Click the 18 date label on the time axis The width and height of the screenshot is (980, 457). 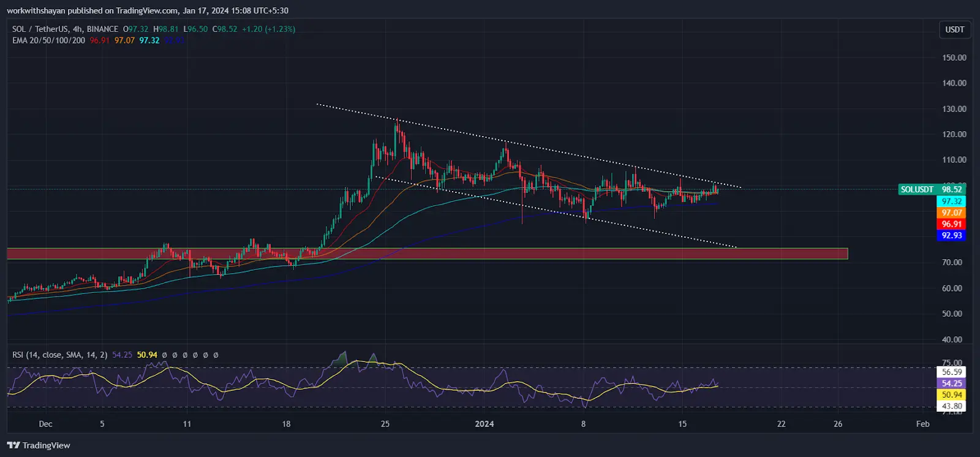(x=286, y=424)
